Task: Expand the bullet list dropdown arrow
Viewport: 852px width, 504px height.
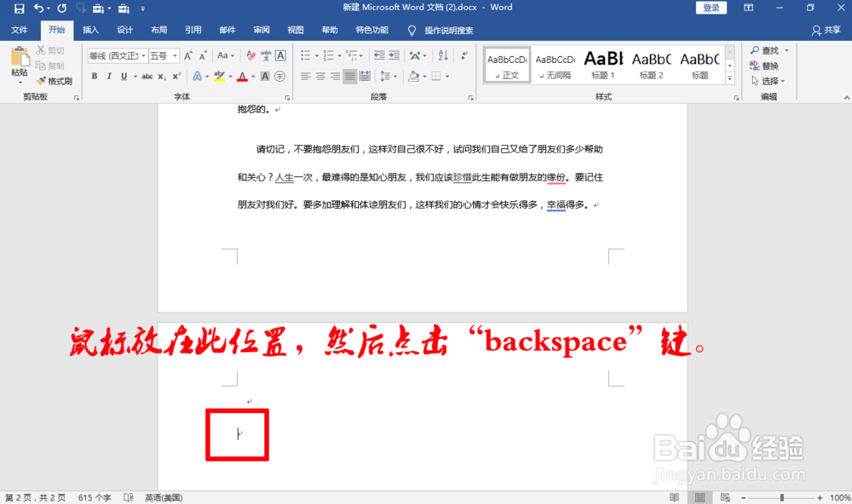Action: pos(316,54)
